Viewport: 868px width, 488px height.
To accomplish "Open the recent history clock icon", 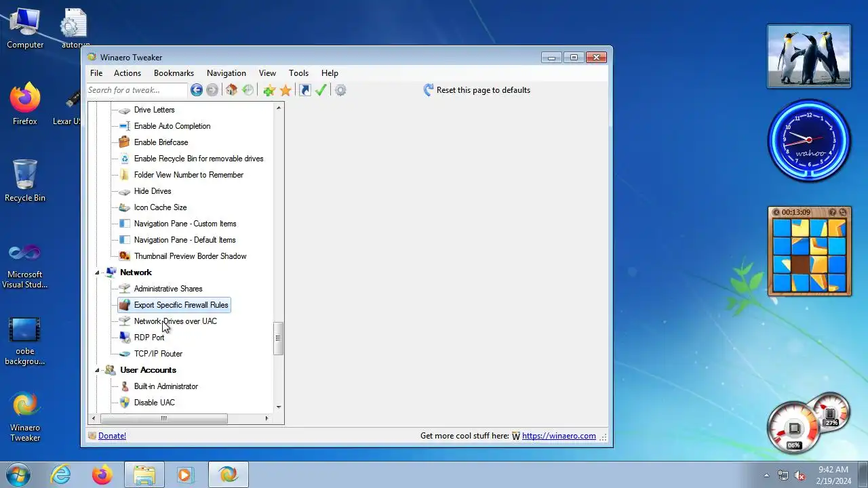I will pyautogui.click(x=248, y=90).
